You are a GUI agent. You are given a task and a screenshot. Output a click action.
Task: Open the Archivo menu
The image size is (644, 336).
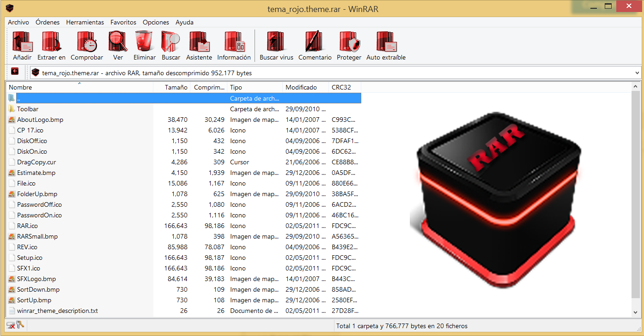tap(18, 22)
